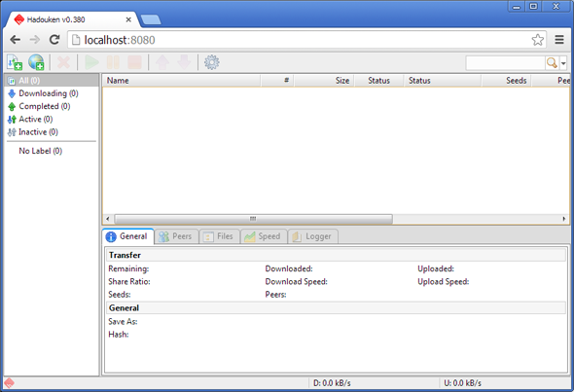Switch to the Speed tab
The width and height of the screenshot is (574, 392).
264,236
